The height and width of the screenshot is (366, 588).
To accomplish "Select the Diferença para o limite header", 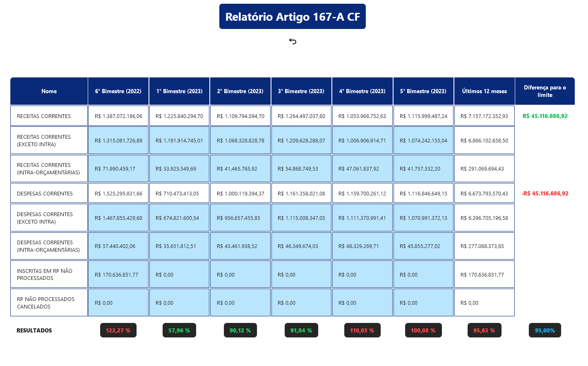I will click(545, 91).
